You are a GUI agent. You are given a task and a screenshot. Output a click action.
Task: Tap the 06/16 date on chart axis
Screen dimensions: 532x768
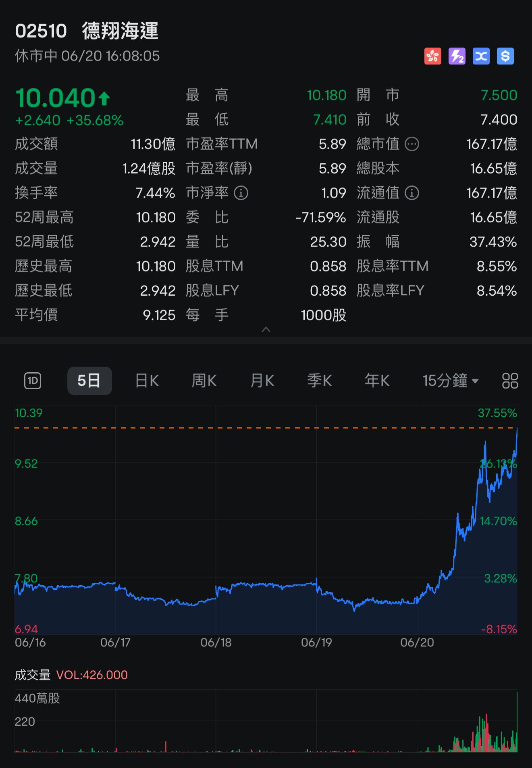[30, 642]
